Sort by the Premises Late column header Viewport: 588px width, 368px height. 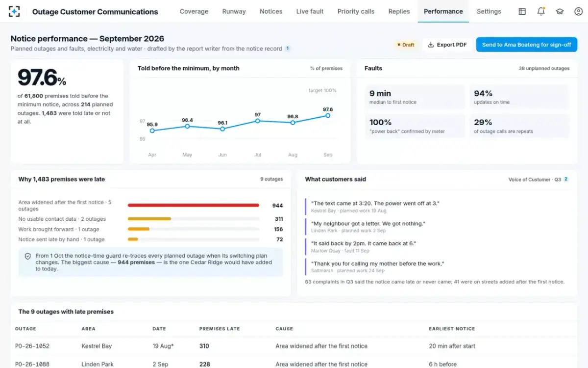[x=220, y=329]
